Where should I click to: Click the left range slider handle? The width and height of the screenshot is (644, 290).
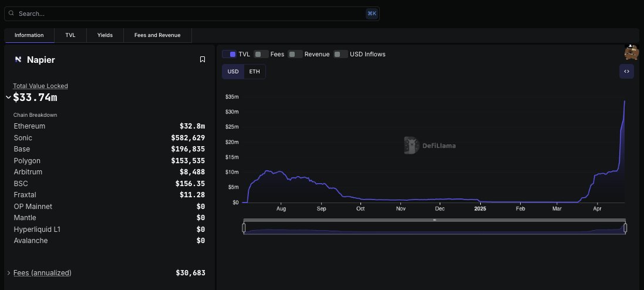[244, 228]
